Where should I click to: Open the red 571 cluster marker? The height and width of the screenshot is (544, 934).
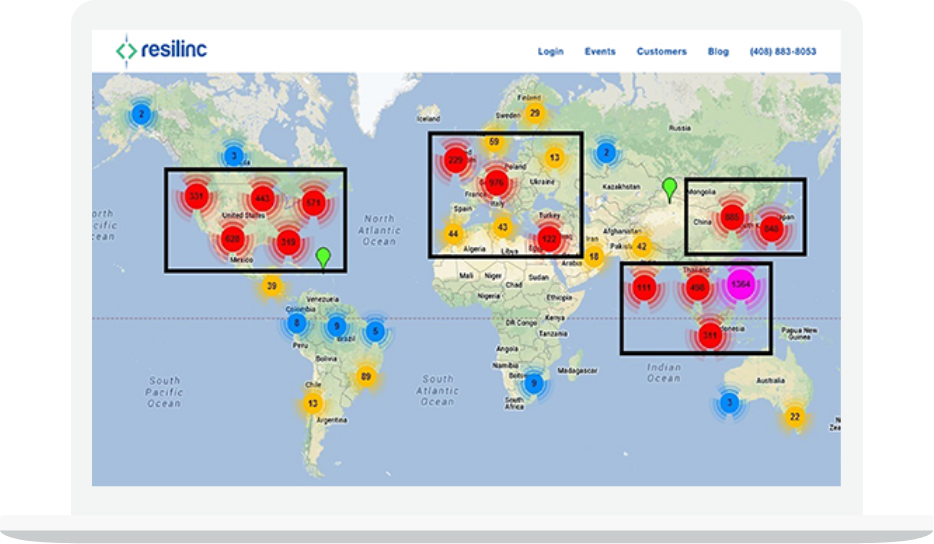tap(315, 203)
